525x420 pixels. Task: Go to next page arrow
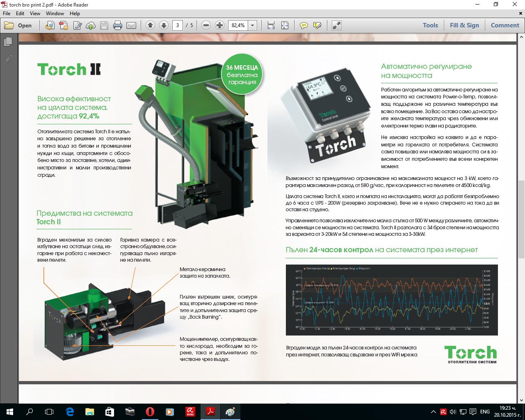point(164,25)
